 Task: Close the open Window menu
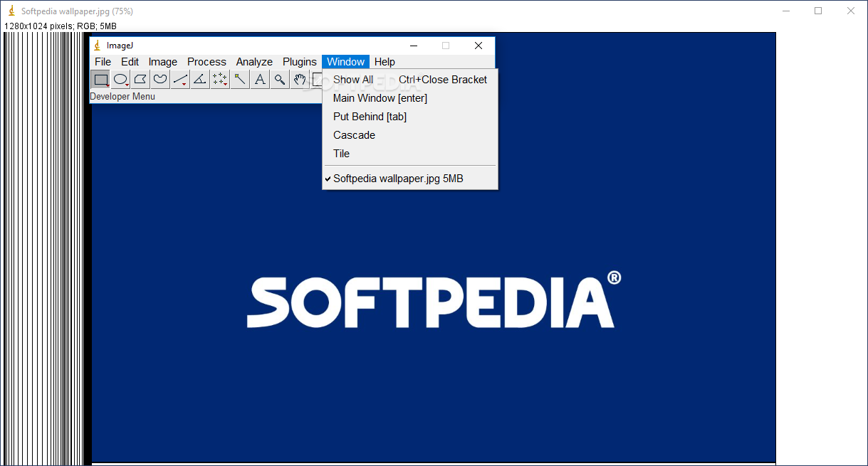click(345, 62)
